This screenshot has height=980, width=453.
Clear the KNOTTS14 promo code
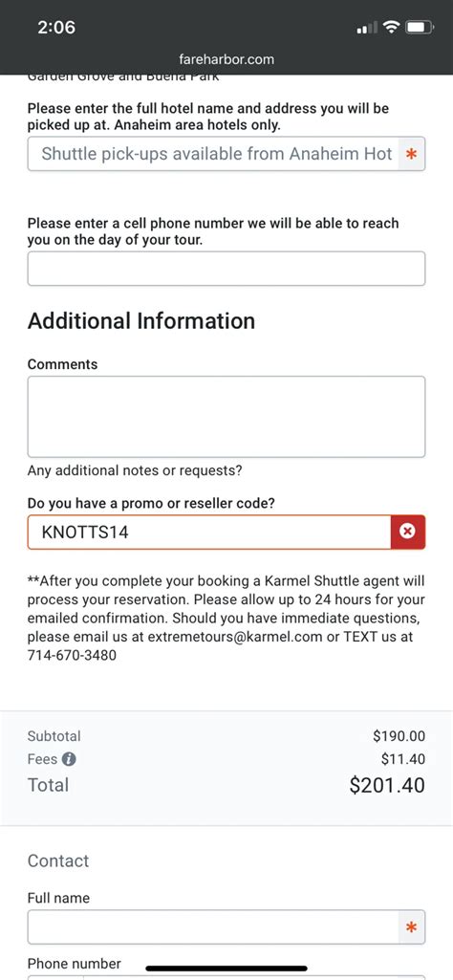click(x=407, y=532)
